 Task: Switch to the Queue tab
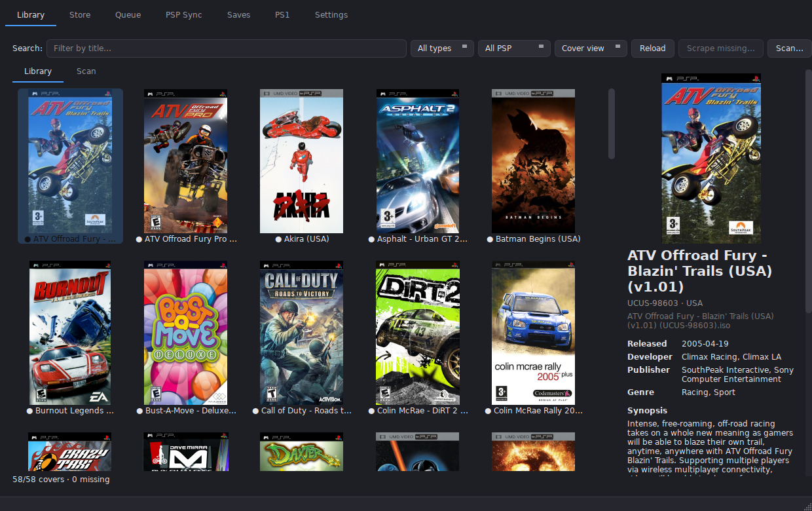pos(128,14)
